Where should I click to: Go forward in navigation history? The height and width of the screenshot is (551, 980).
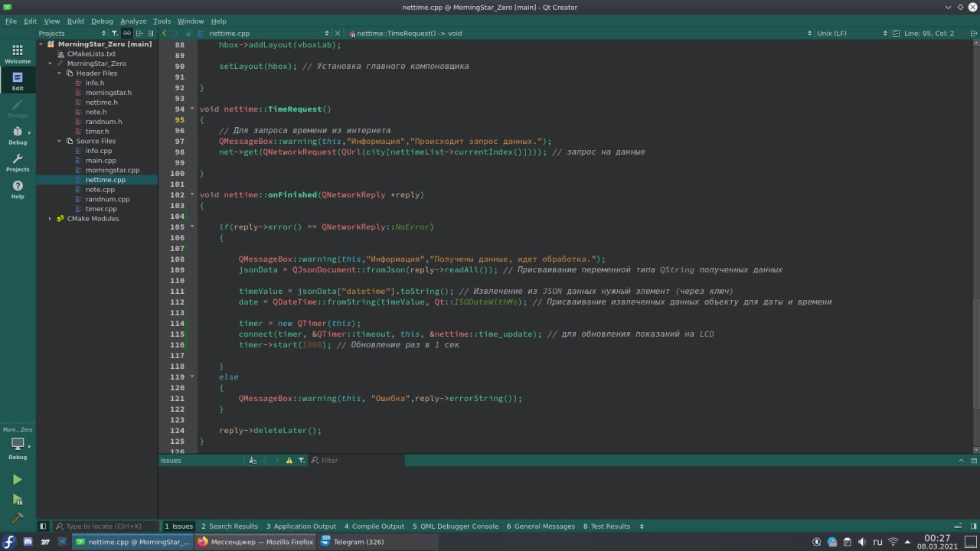tap(177, 33)
